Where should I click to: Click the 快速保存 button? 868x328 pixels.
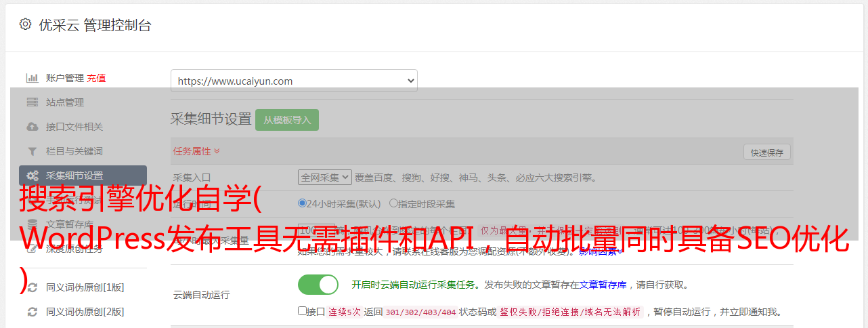pos(767,152)
